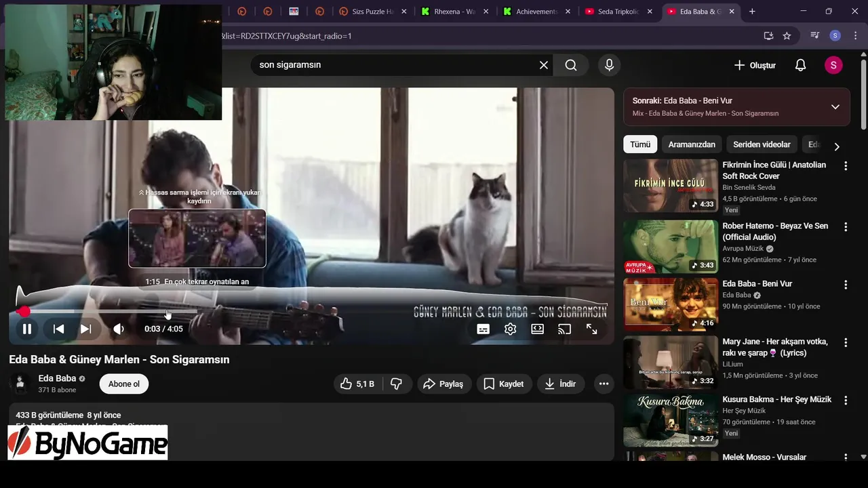This screenshot has width=868, height=488.
Task: Open options for Eda Baba - Beni Vur
Action: [845, 284]
